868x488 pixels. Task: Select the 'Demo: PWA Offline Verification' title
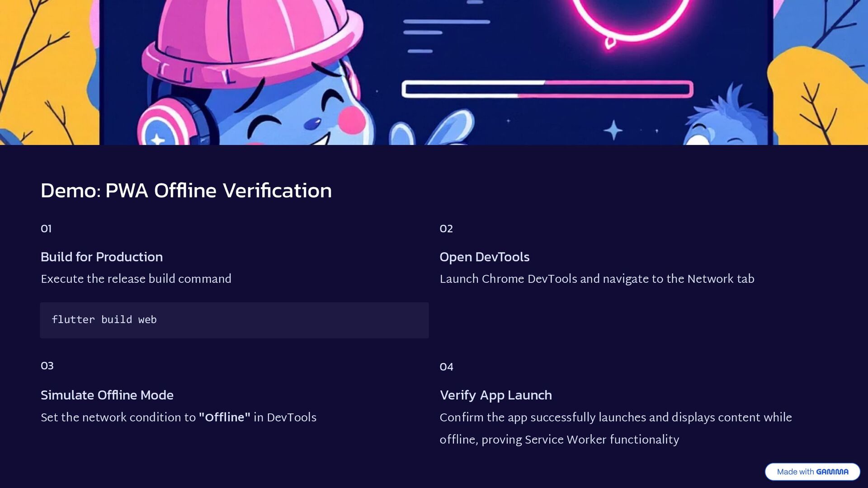click(x=186, y=191)
